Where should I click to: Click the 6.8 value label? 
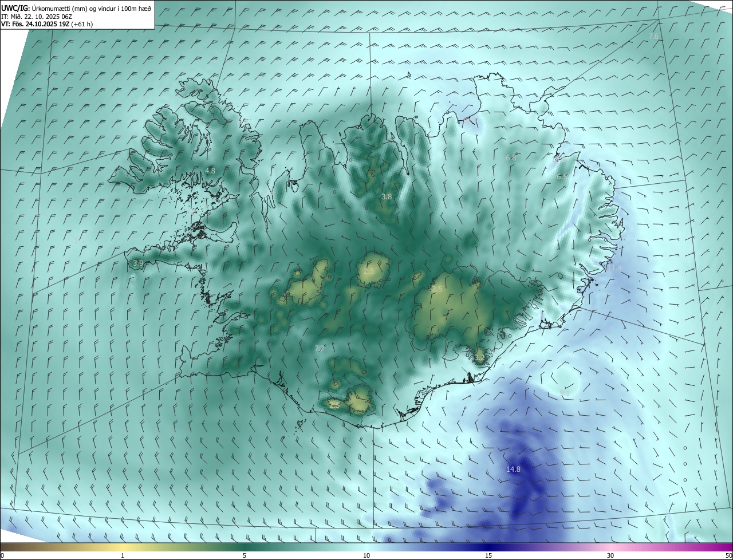[511, 157]
